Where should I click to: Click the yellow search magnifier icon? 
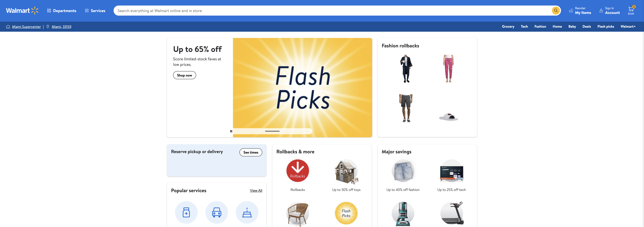(556, 10)
